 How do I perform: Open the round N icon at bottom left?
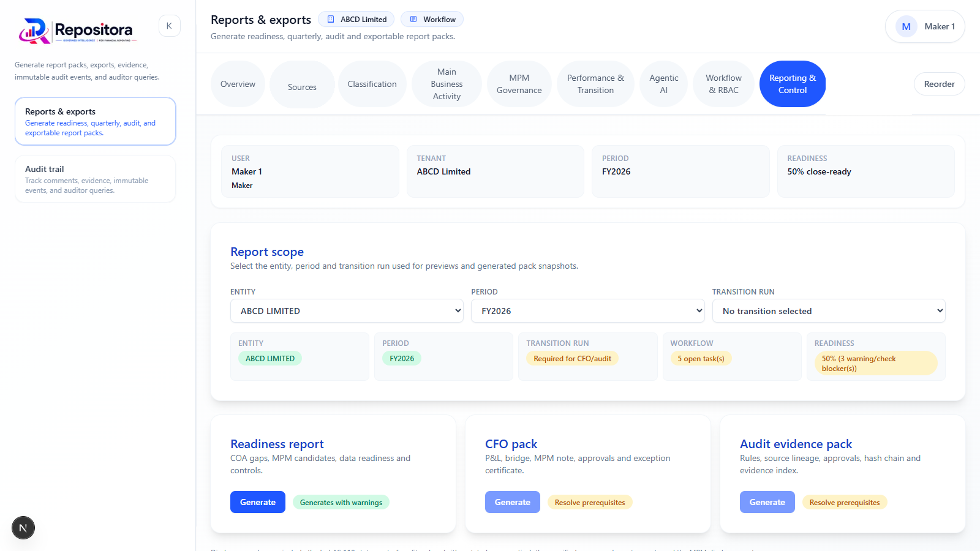click(23, 528)
